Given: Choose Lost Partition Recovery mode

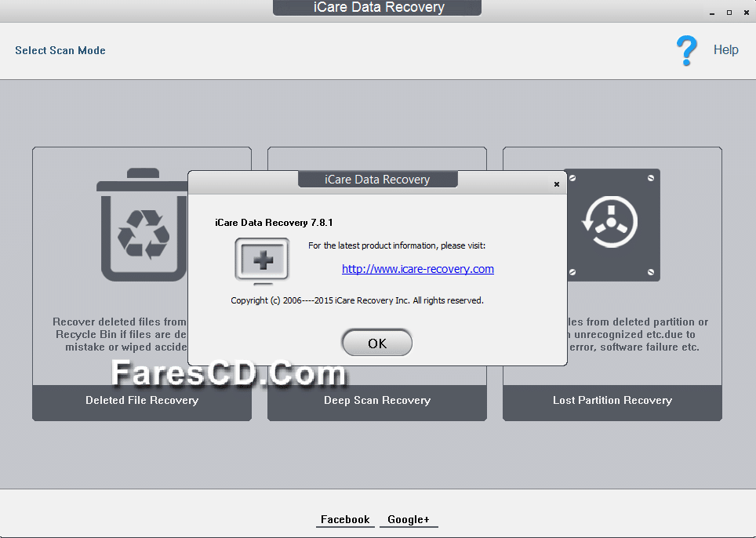Looking at the screenshot, I should pyautogui.click(x=612, y=402).
